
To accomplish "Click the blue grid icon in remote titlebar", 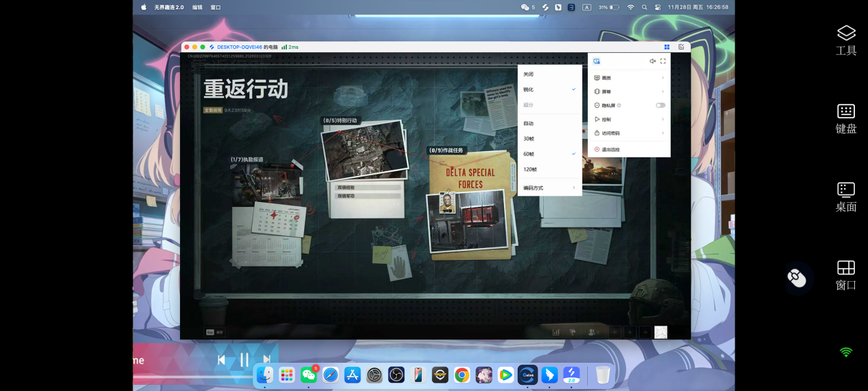I will pyautogui.click(x=667, y=47).
